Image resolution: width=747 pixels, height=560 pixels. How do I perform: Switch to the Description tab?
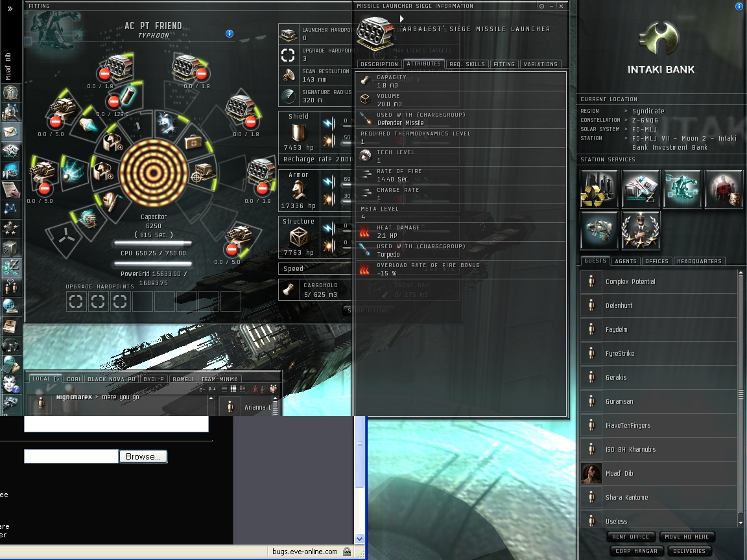pyautogui.click(x=379, y=64)
